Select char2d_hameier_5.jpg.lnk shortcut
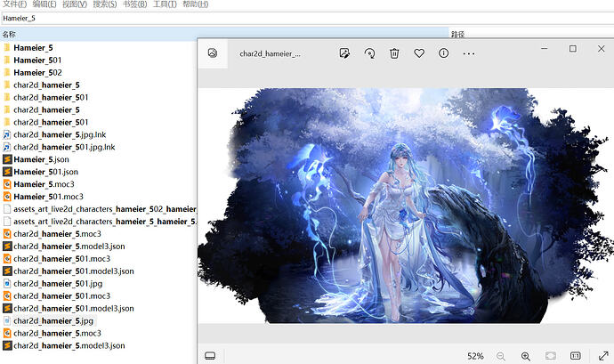614x364 pixels. 60,134
